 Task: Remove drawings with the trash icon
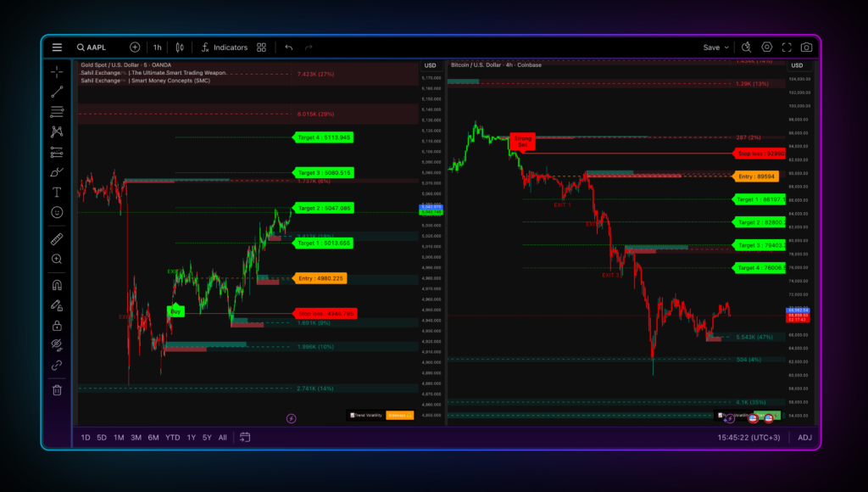coord(57,390)
